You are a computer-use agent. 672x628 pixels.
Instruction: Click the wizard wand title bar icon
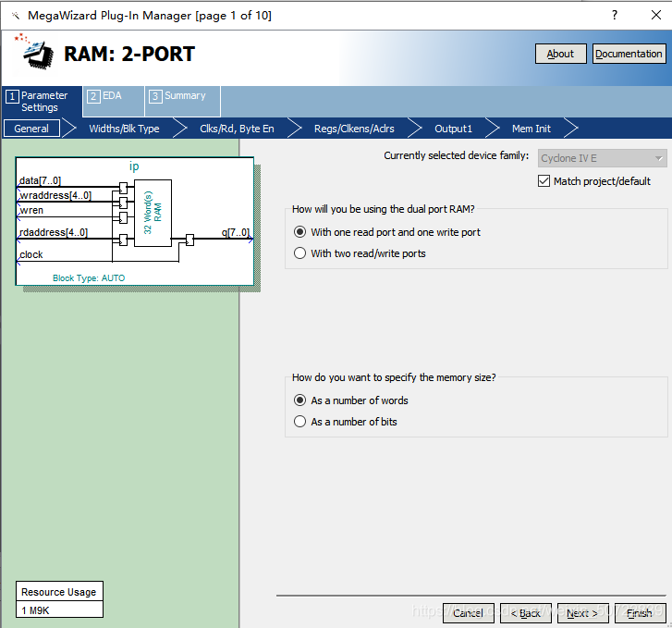pos(16,16)
